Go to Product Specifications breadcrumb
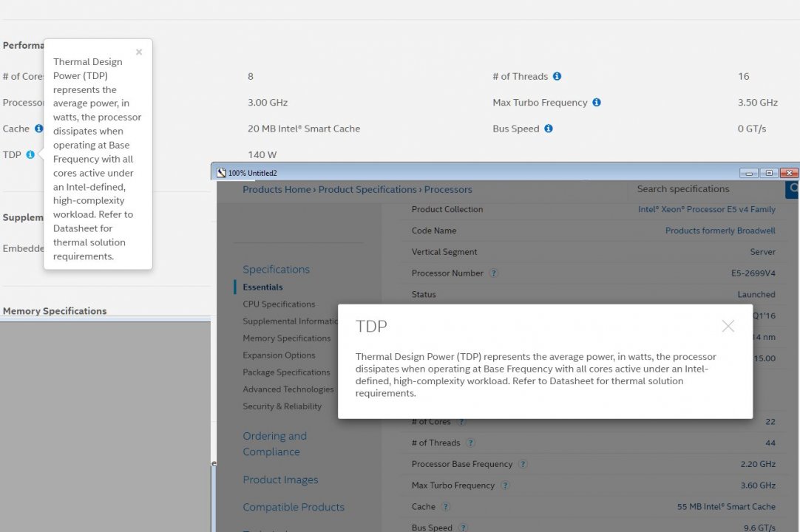Image resolution: width=800 pixels, height=532 pixels. (367, 190)
